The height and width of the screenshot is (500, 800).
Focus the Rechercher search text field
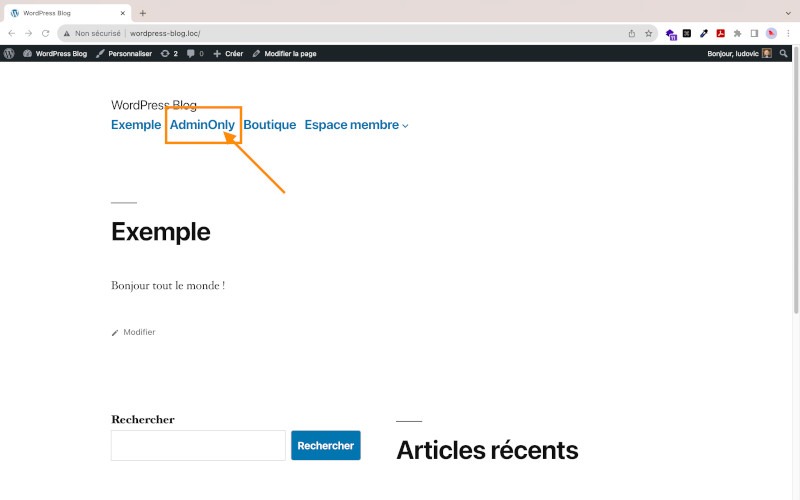(x=198, y=445)
